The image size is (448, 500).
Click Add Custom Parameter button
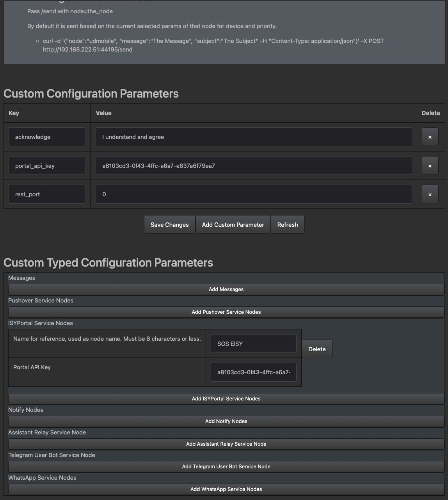[233, 225]
